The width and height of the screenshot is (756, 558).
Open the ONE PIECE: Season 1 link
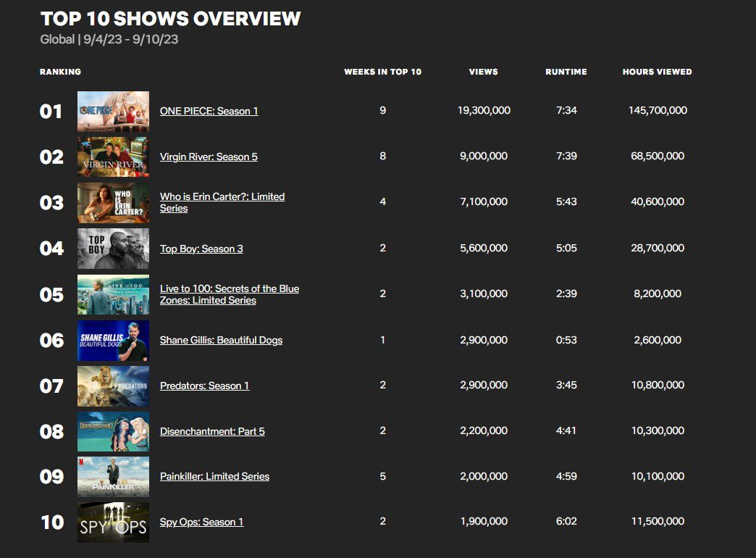(x=209, y=111)
